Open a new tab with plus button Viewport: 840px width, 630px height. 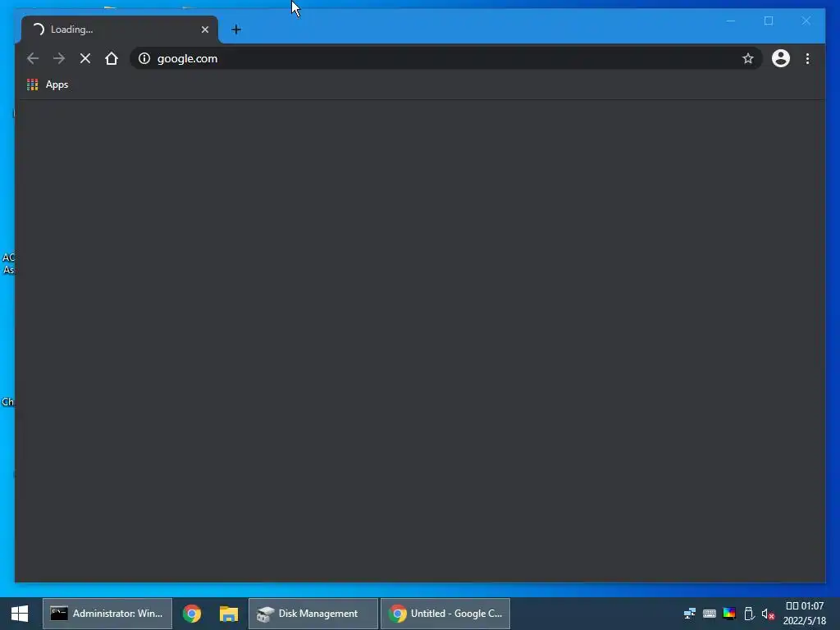(x=236, y=30)
